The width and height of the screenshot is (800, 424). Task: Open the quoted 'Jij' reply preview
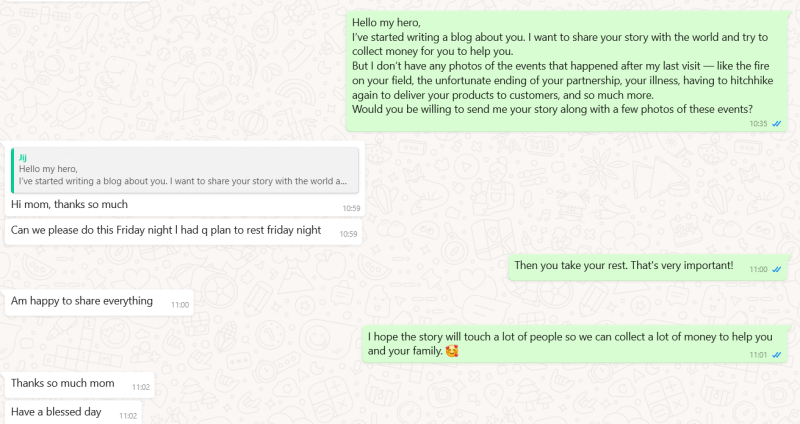click(x=184, y=170)
